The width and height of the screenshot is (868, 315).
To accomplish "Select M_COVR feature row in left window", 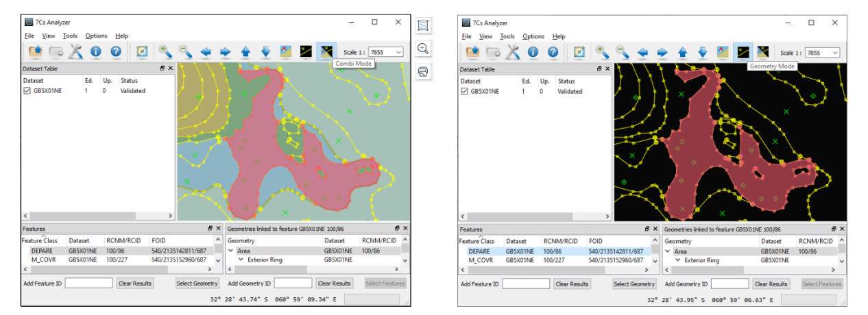I will 121,260.
